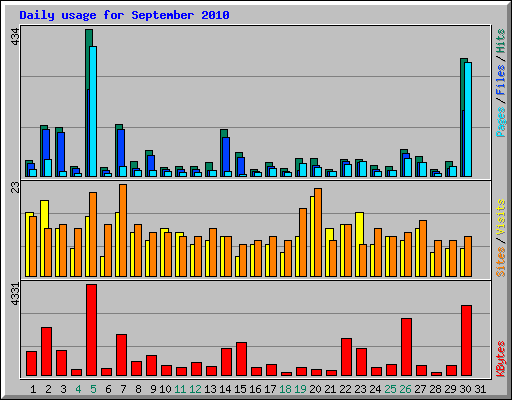Click day label '24' on the x-axis
Viewport: 512px width, 400px height.
pyautogui.click(x=375, y=389)
